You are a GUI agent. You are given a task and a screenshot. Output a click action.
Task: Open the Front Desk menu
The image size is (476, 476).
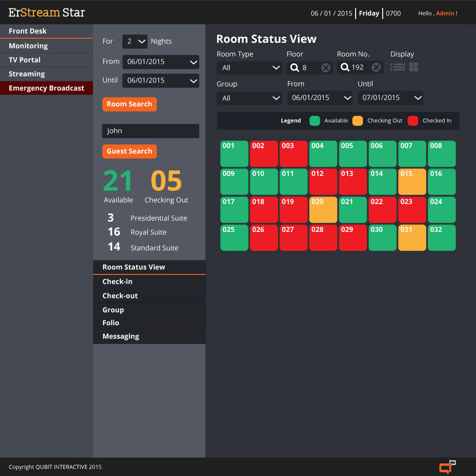pos(47,31)
